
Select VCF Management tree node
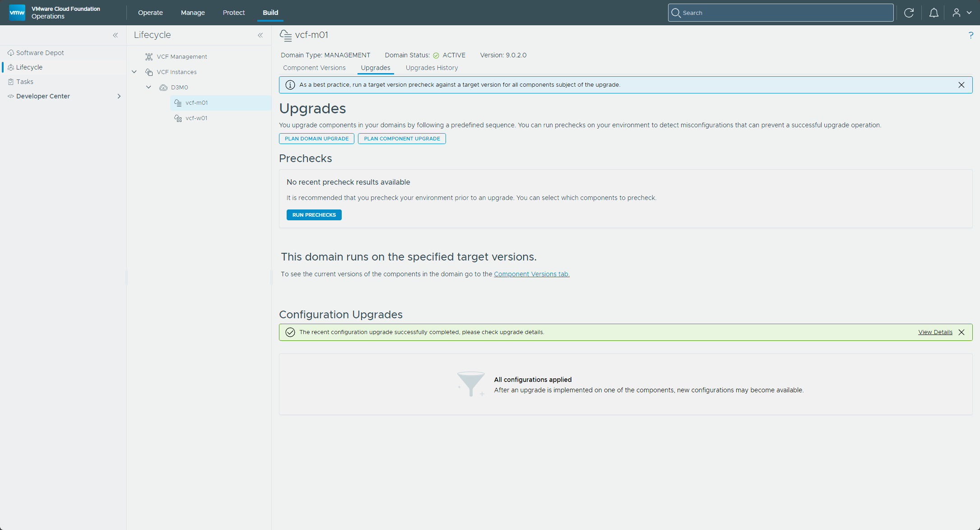tap(182, 57)
